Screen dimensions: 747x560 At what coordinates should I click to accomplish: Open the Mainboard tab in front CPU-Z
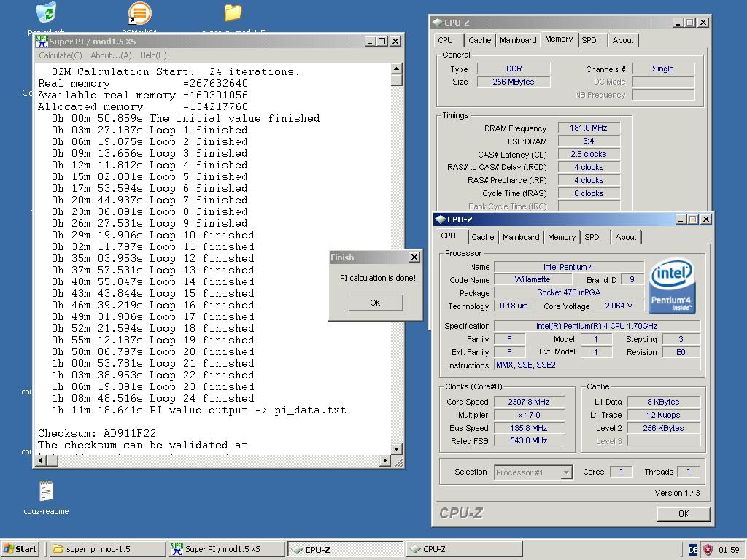coord(521,237)
